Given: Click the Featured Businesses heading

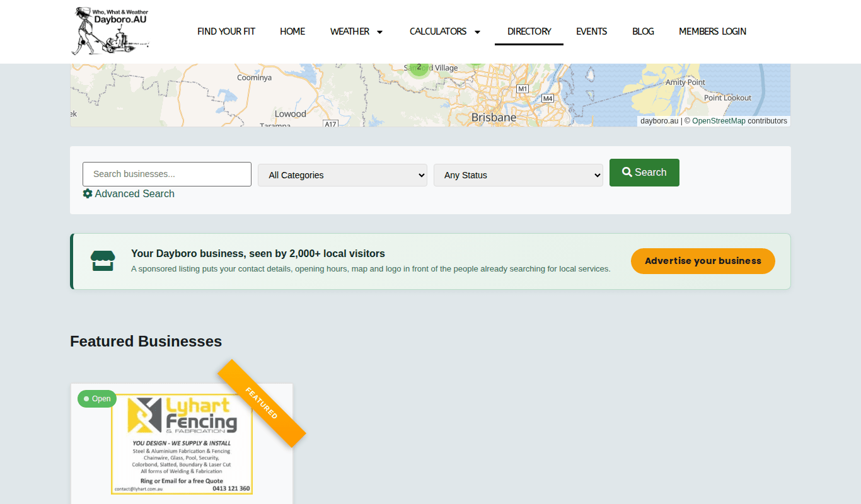Looking at the screenshot, I should click(146, 341).
